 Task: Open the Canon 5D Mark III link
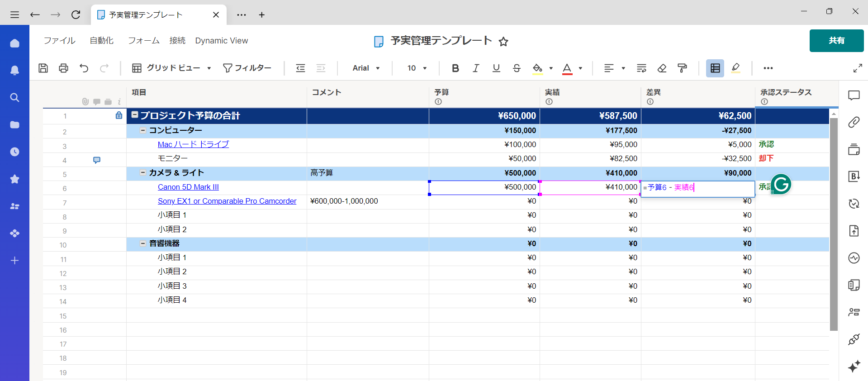click(188, 187)
